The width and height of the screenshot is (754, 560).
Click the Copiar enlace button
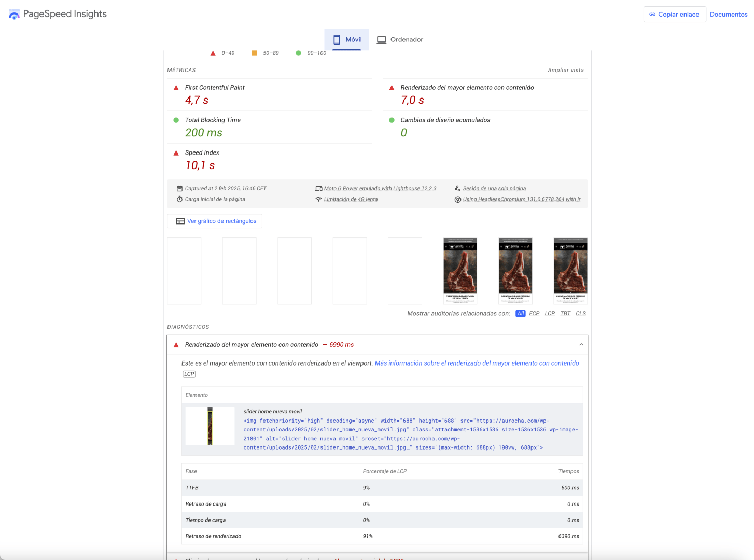point(675,15)
